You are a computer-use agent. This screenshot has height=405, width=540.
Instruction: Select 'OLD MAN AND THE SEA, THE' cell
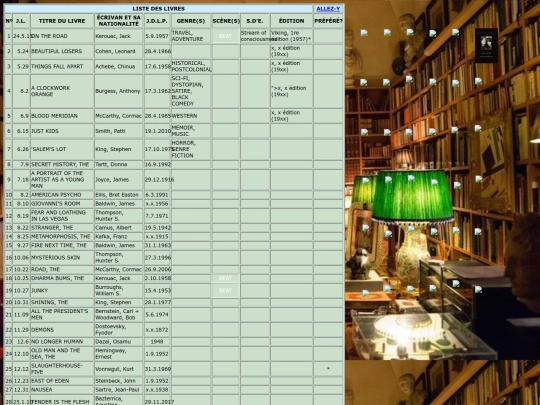62,354
